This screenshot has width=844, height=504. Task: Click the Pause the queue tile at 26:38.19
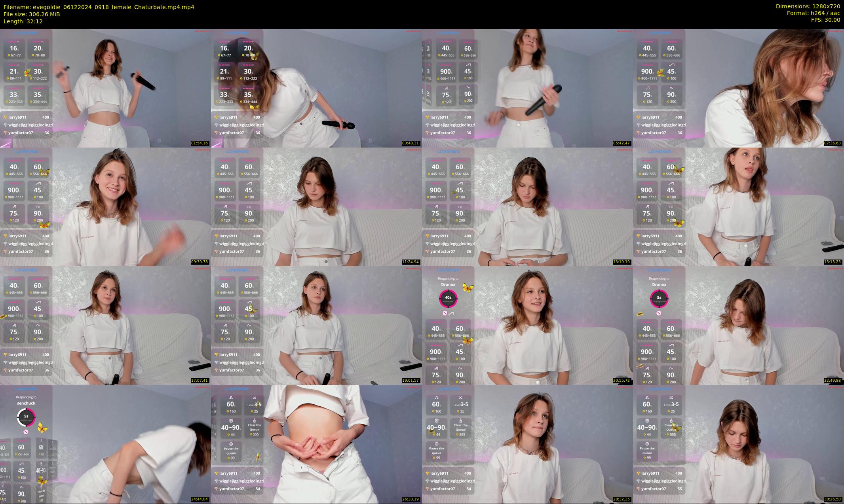pyautogui.click(x=231, y=452)
